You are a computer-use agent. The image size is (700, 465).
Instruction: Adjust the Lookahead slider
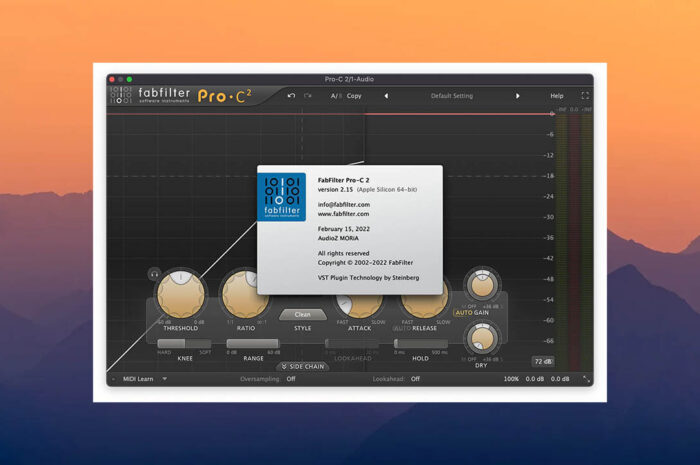pyautogui.click(x=352, y=344)
